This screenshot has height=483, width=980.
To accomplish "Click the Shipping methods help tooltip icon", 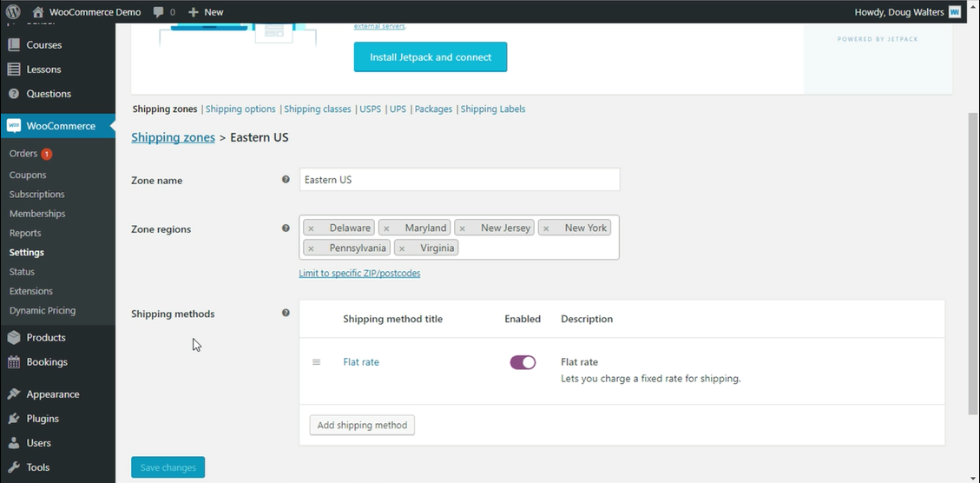I will point(286,313).
